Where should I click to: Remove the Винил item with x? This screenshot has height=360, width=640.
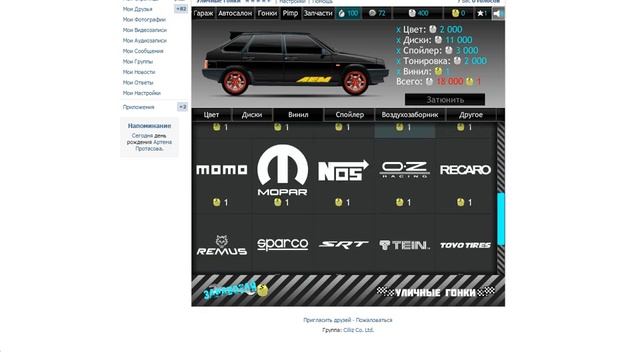[398, 72]
